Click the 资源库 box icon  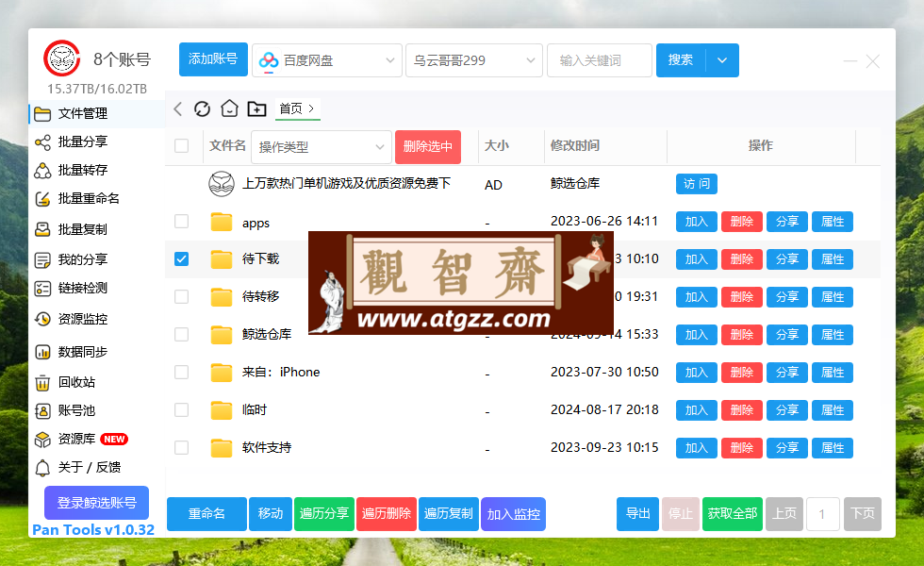pyautogui.click(x=42, y=440)
